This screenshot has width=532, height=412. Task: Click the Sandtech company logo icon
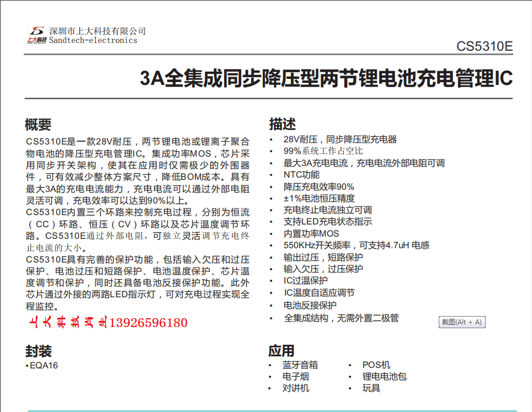tap(37, 35)
